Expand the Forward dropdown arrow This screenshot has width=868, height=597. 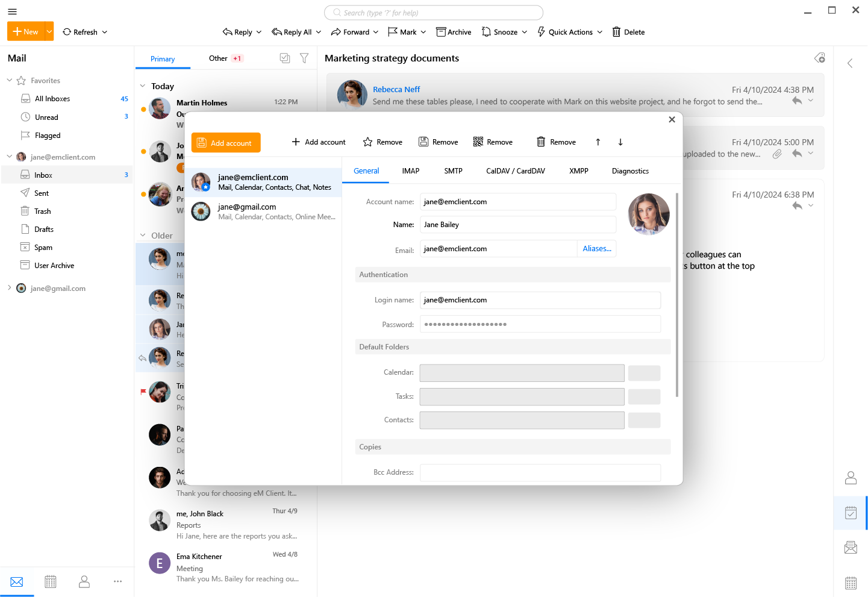pyautogui.click(x=376, y=31)
